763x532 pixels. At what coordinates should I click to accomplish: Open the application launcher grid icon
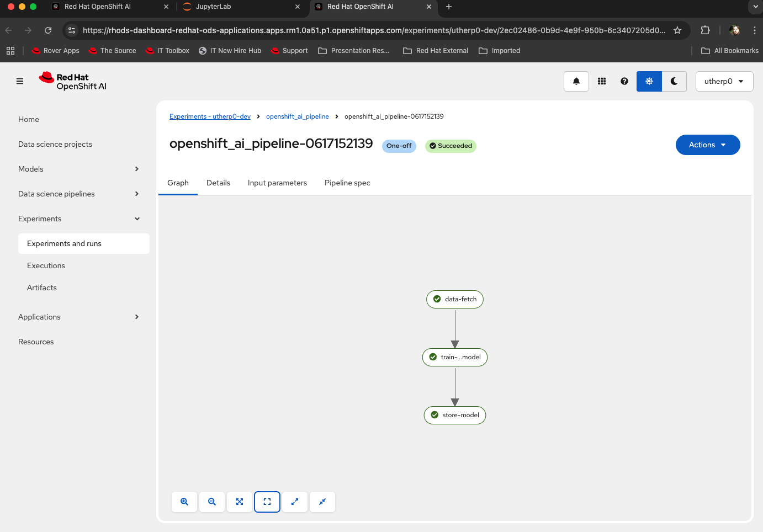point(602,81)
